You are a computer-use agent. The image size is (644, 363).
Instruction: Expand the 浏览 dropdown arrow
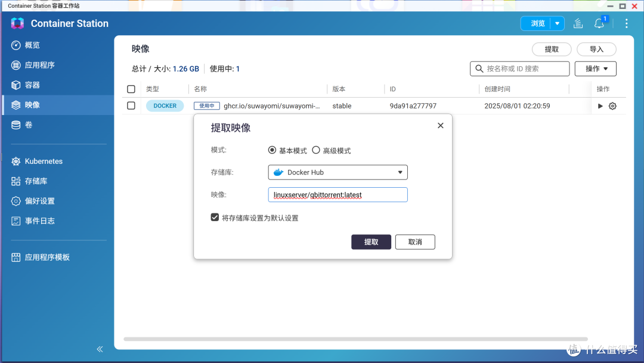point(558,23)
